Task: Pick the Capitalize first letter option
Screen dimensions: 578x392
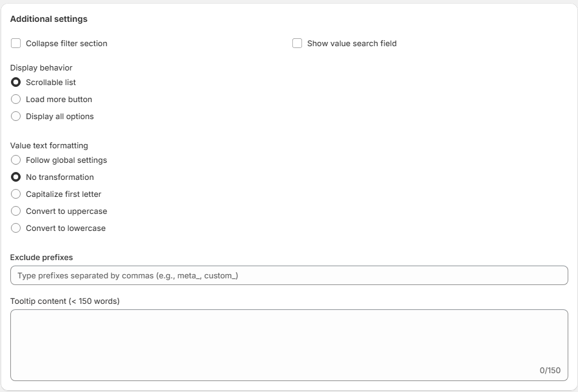Action: 16,194
